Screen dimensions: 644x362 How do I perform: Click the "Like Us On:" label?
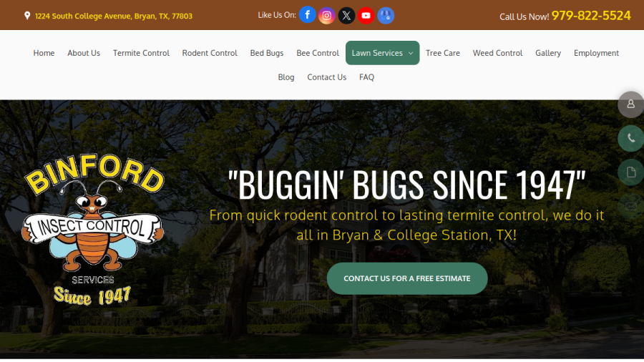(277, 15)
